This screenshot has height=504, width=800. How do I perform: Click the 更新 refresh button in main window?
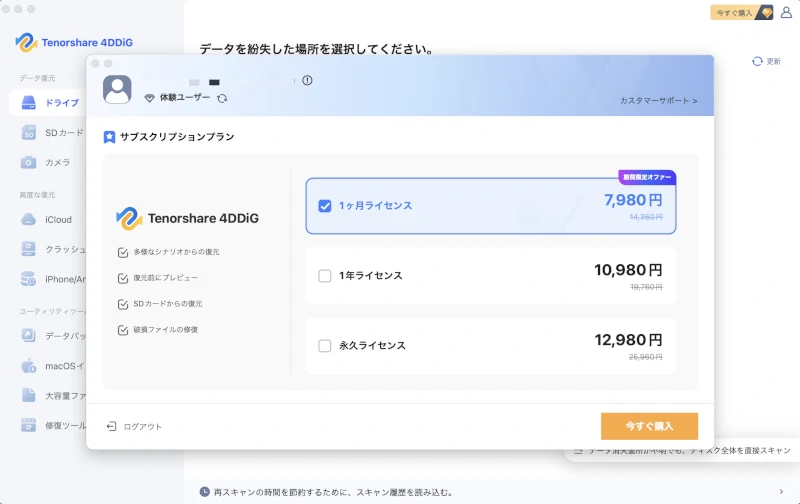click(766, 61)
